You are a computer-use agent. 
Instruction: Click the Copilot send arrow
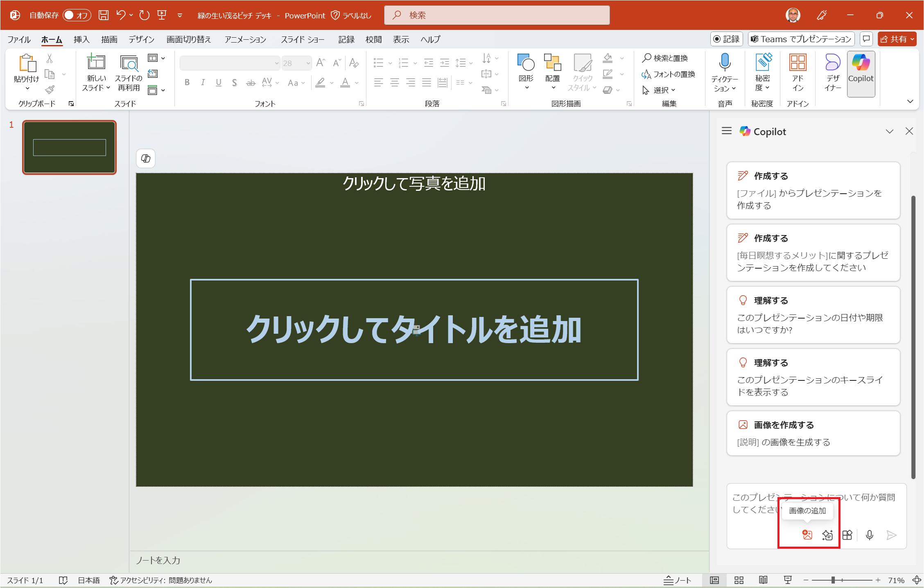(891, 535)
